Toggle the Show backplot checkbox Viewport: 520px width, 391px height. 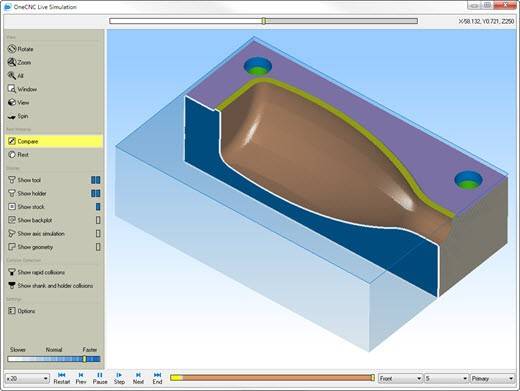[x=98, y=220]
